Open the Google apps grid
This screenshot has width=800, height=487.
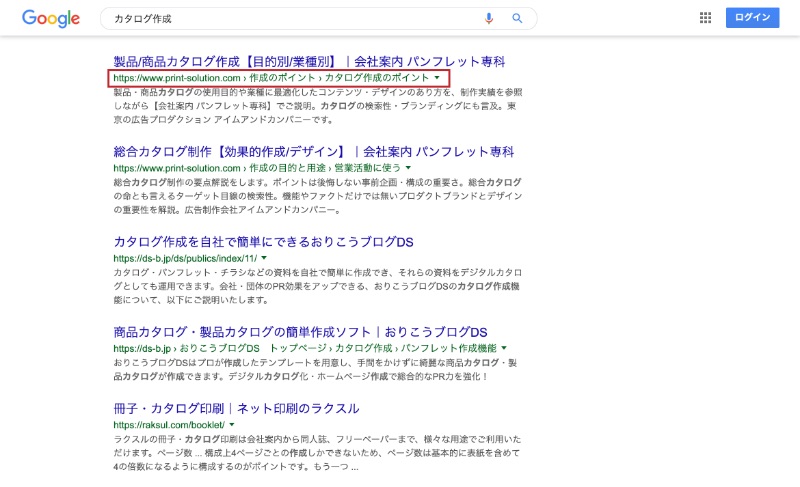point(705,18)
